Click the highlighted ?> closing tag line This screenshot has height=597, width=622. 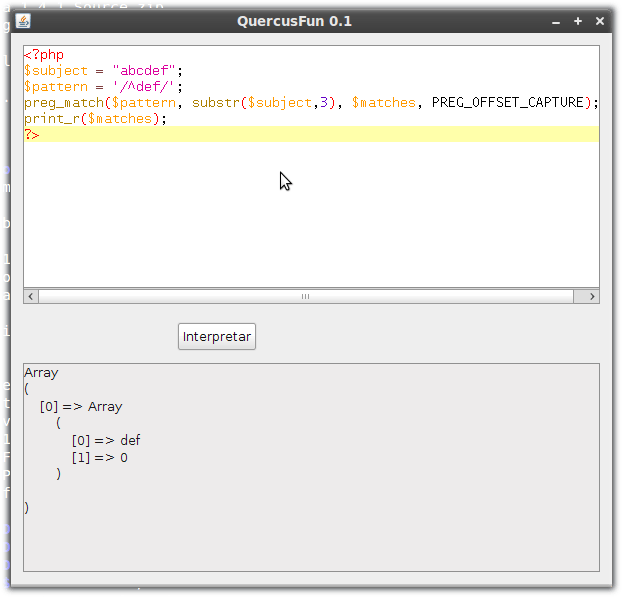coord(32,134)
